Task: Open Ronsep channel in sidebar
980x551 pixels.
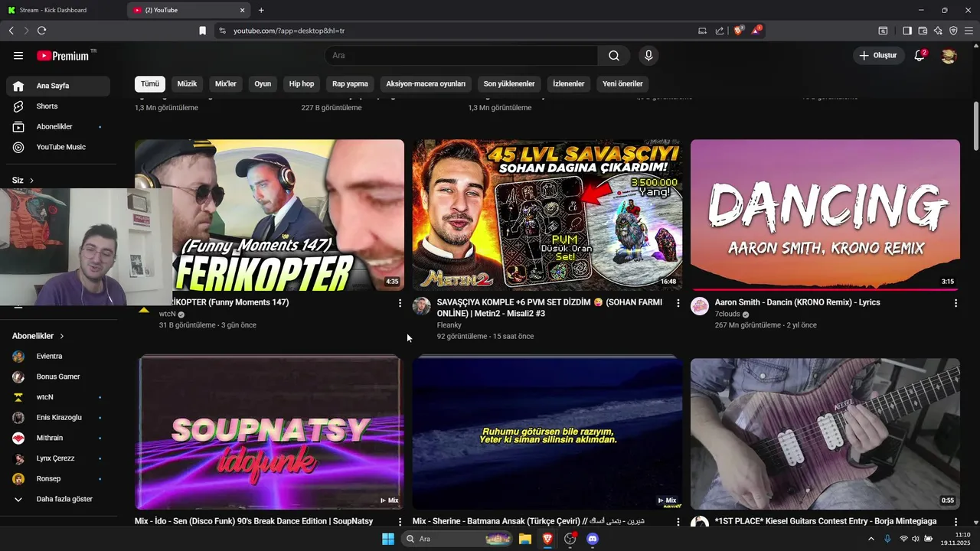Action: (x=58, y=478)
